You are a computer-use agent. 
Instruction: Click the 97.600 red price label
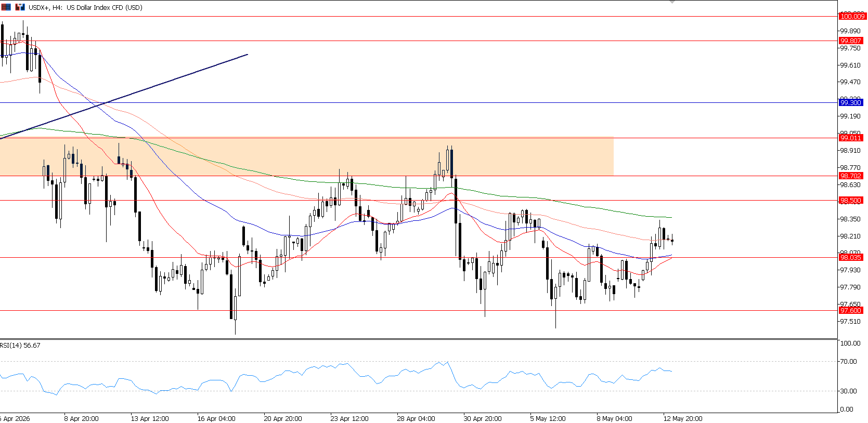pos(851,310)
